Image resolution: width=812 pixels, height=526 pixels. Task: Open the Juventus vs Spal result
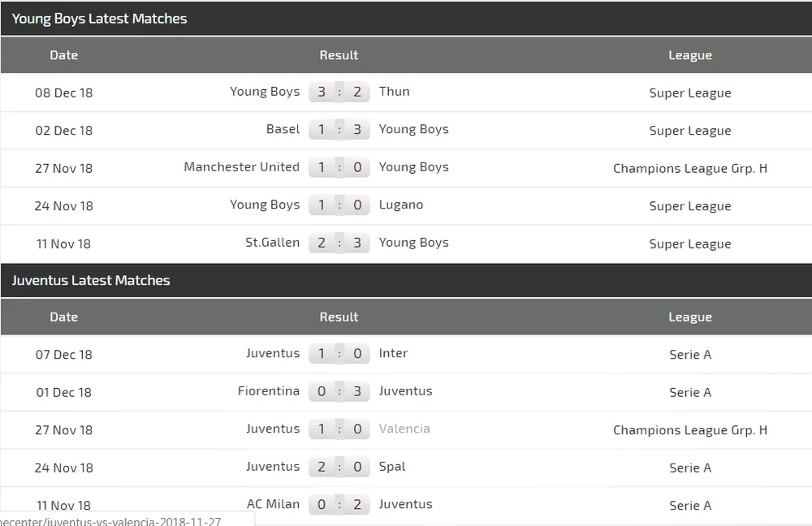click(x=339, y=467)
